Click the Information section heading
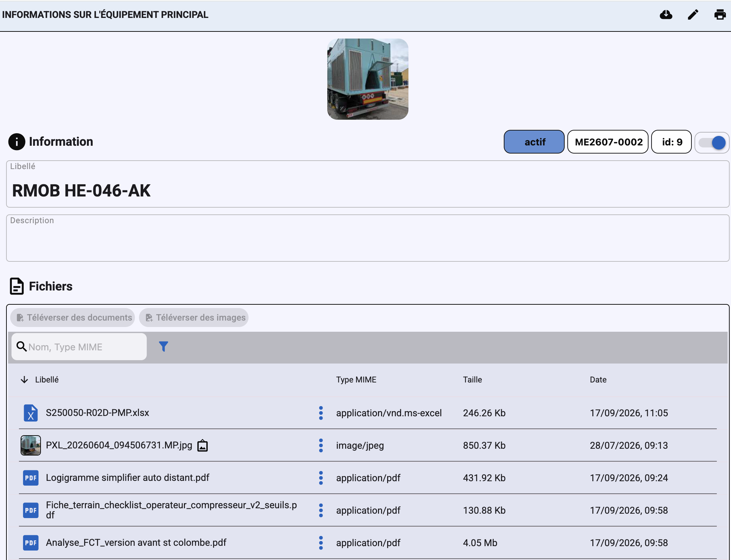731x560 pixels. 61,142
